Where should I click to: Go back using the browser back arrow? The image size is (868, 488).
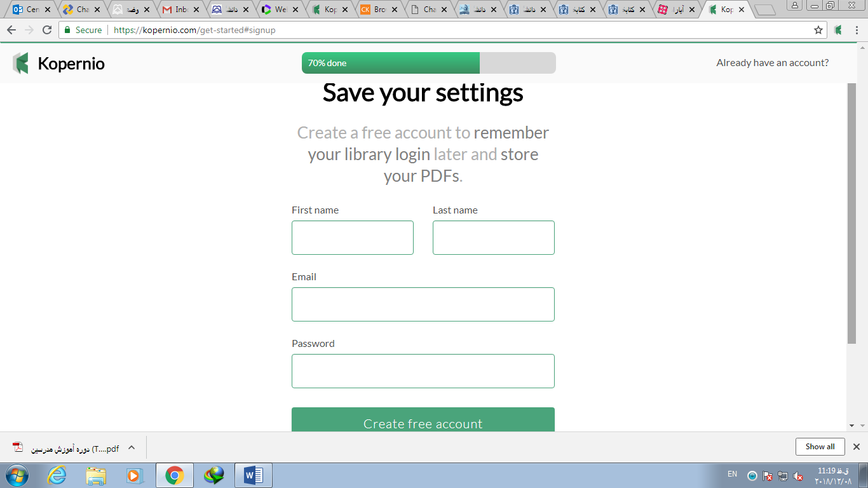point(11,30)
